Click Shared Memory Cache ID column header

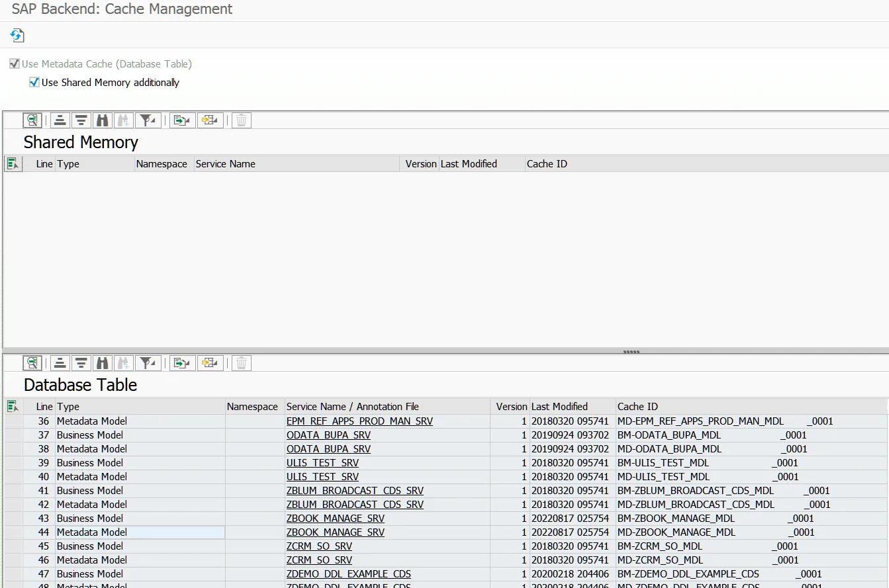tap(706, 164)
